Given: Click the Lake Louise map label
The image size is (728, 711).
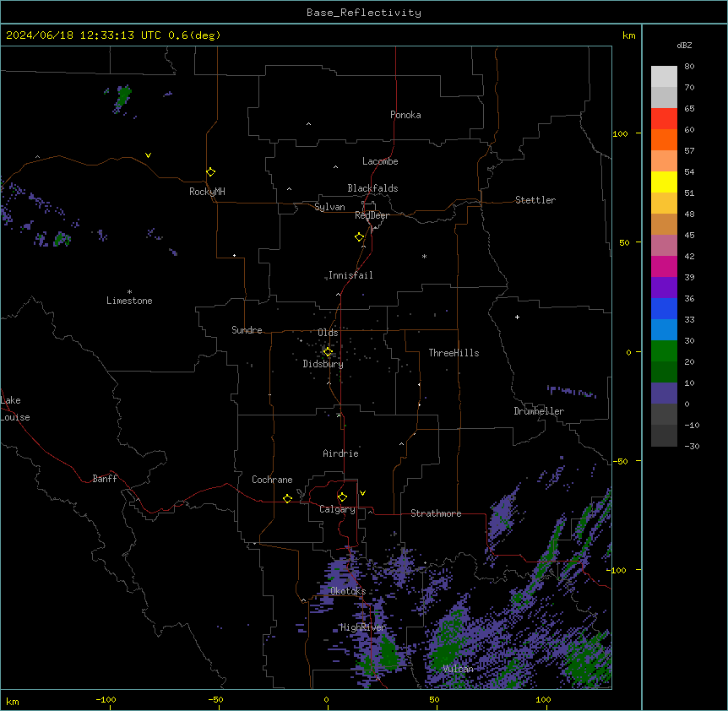Looking at the screenshot, I should (x=15, y=409).
